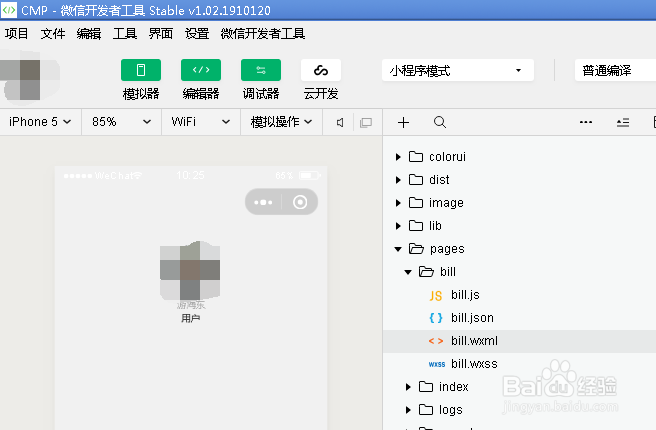Toggle the Editor (编辑器) panel button

tap(201, 70)
